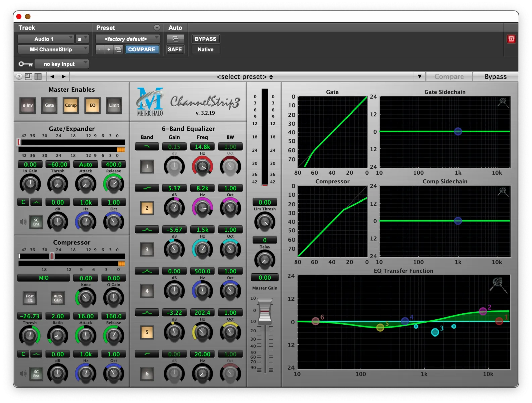Viewport: 532px width, 403px height.
Task: Open the Preset section circular menu icon
Action: tap(157, 28)
